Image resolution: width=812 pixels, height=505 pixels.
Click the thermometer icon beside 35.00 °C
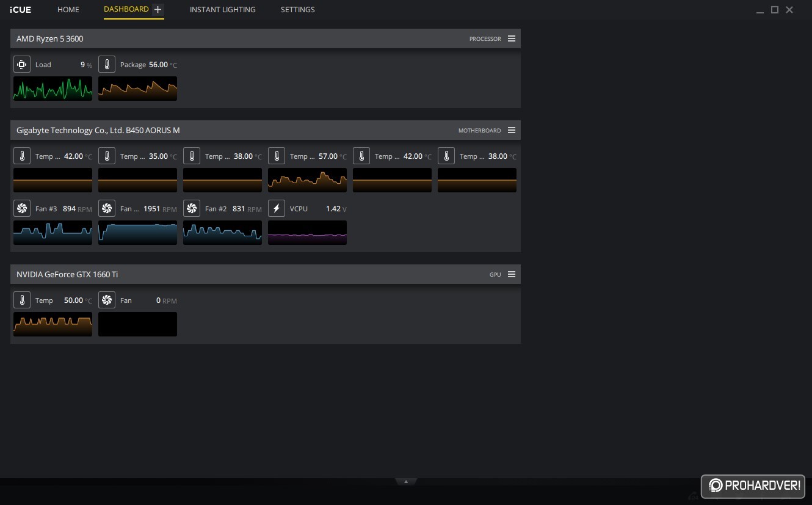pos(107,156)
